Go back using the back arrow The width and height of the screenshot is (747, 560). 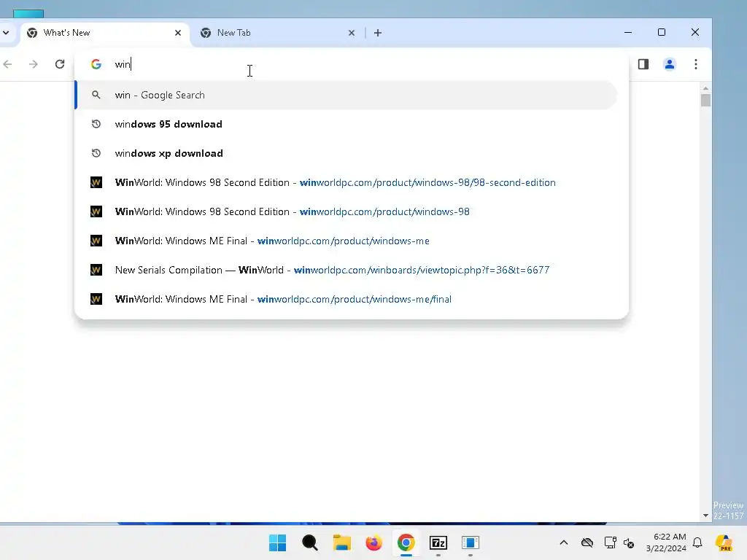(7, 64)
